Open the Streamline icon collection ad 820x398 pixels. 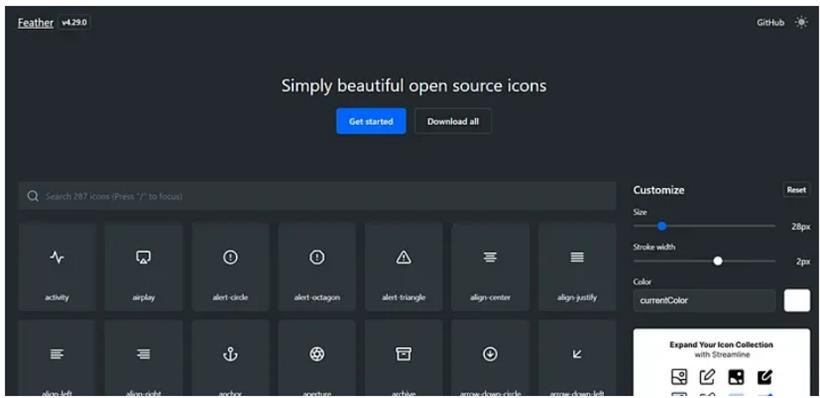pyautogui.click(x=722, y=362)
